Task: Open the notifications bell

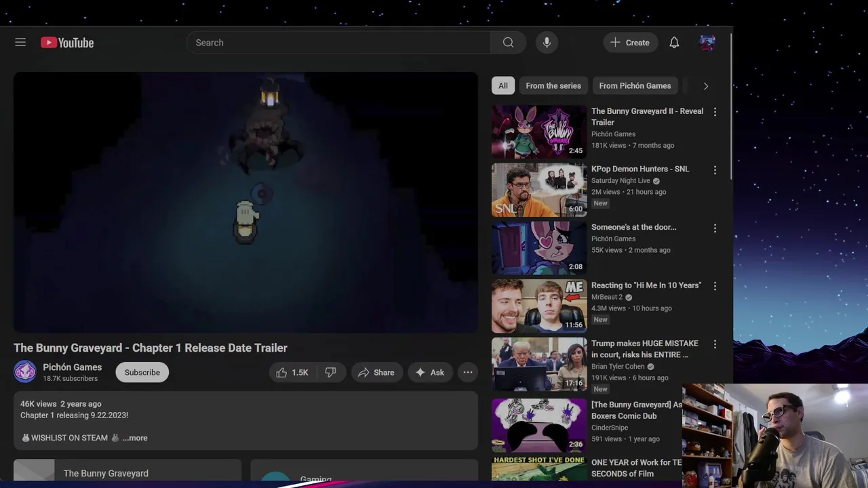Action: tap(674, 43)
